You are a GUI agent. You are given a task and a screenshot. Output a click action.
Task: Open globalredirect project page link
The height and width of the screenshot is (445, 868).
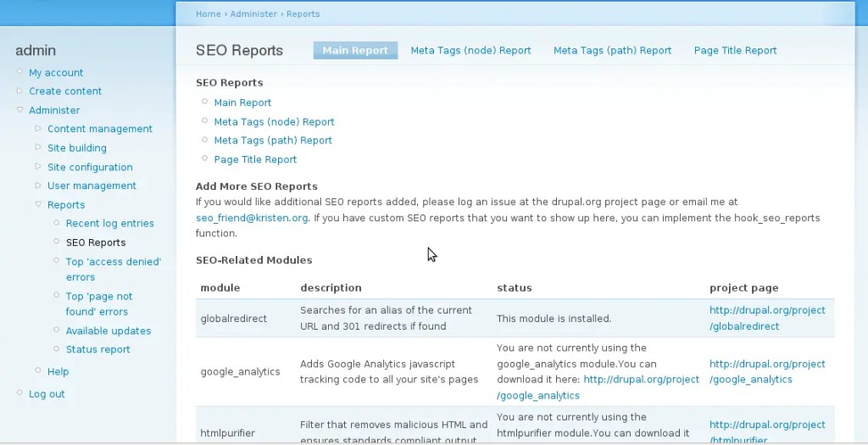click(767, 318)
